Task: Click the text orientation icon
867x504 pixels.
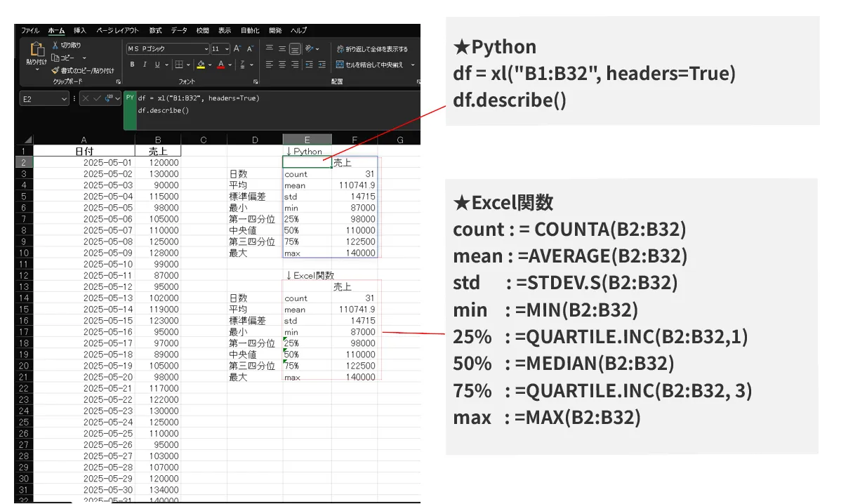Action: [x=310, y=49]
